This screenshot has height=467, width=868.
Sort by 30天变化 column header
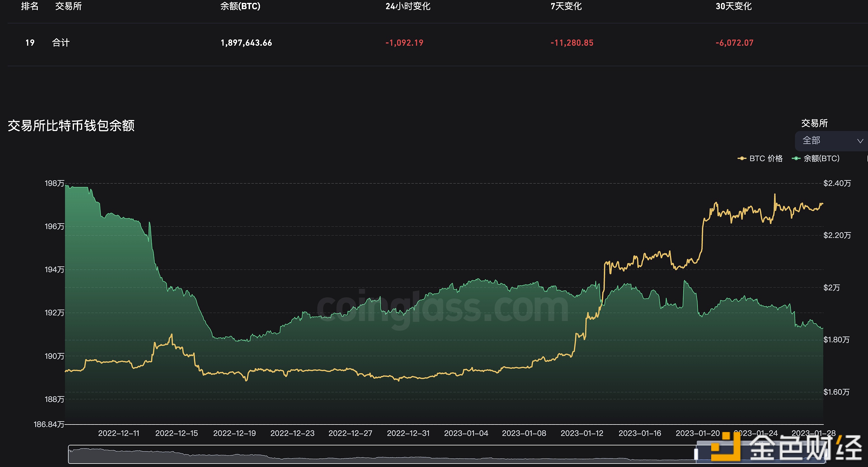pos(734,6)
